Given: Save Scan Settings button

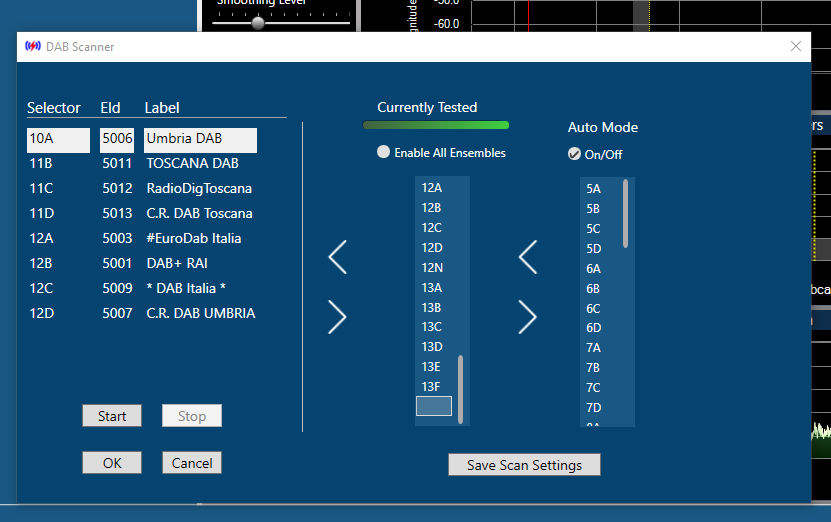Looking at the screenshot, I should coord(524,465).
